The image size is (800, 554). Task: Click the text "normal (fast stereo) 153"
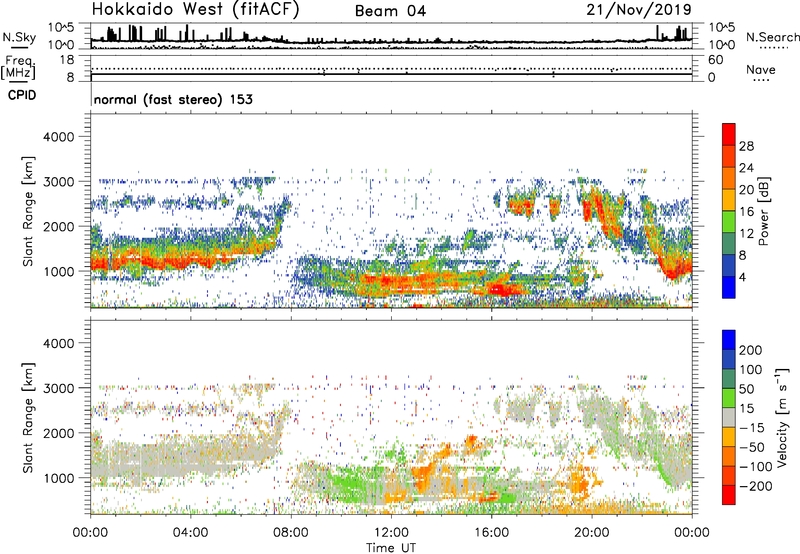click(x=173, y=99)
